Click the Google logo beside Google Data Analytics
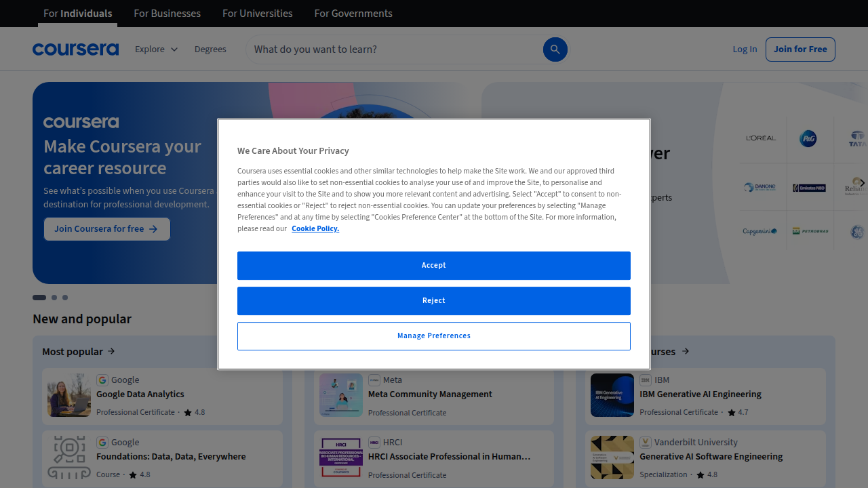 click(102, 380)
